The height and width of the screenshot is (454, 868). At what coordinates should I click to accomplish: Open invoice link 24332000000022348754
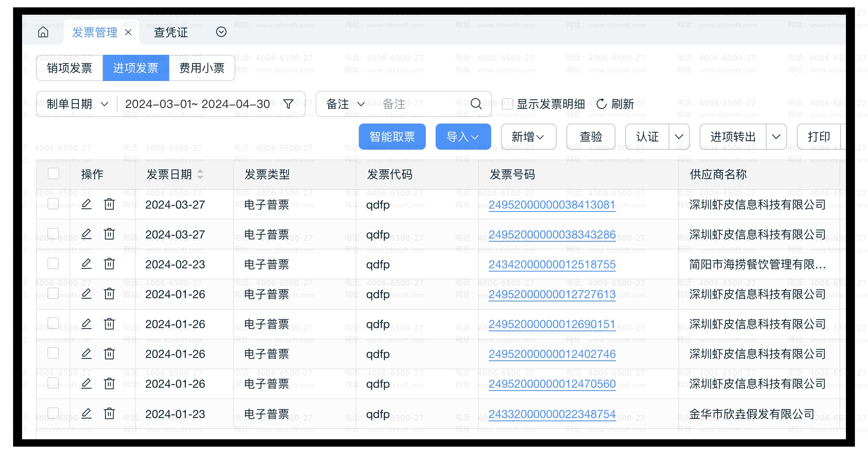552,414
